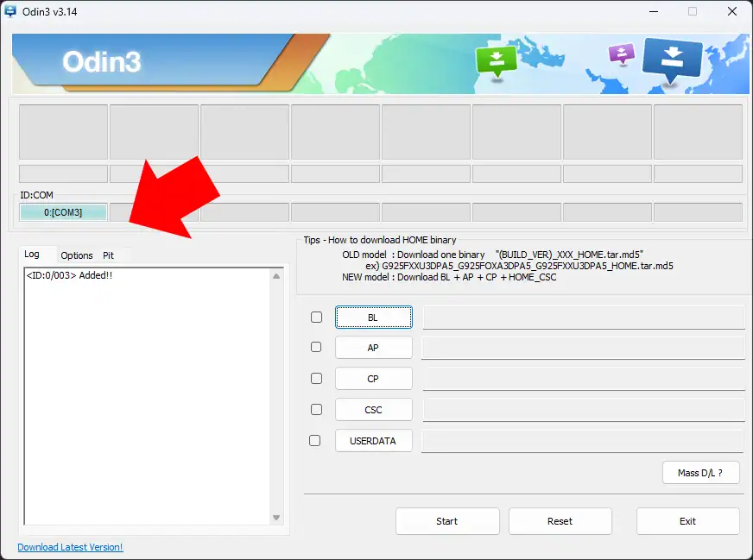Viewport: 753px width, 560px height.
Task: Click the Odin3 app icon in title bar
Action: (x=11, y=11)
